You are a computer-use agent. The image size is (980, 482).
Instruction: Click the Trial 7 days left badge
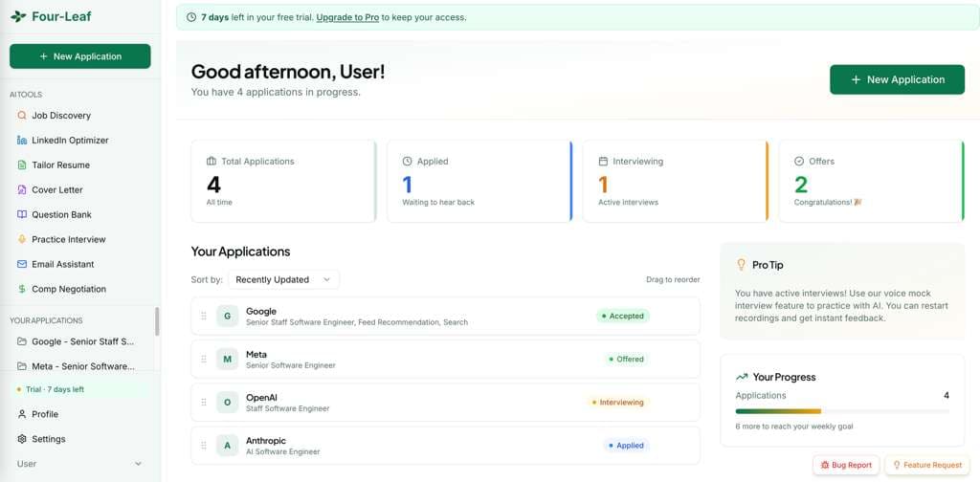(80, 389)
